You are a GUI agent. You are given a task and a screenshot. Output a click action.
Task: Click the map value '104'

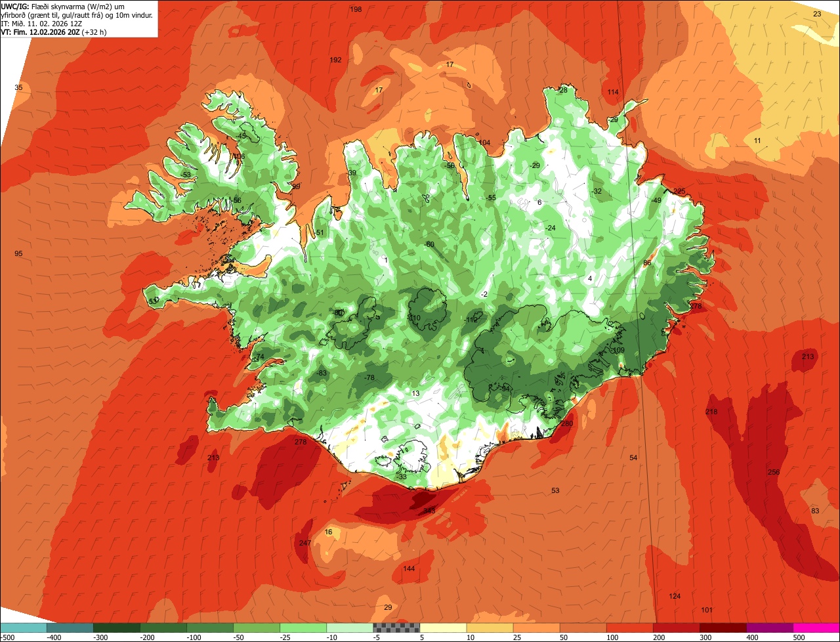click(x=484, y=142)
